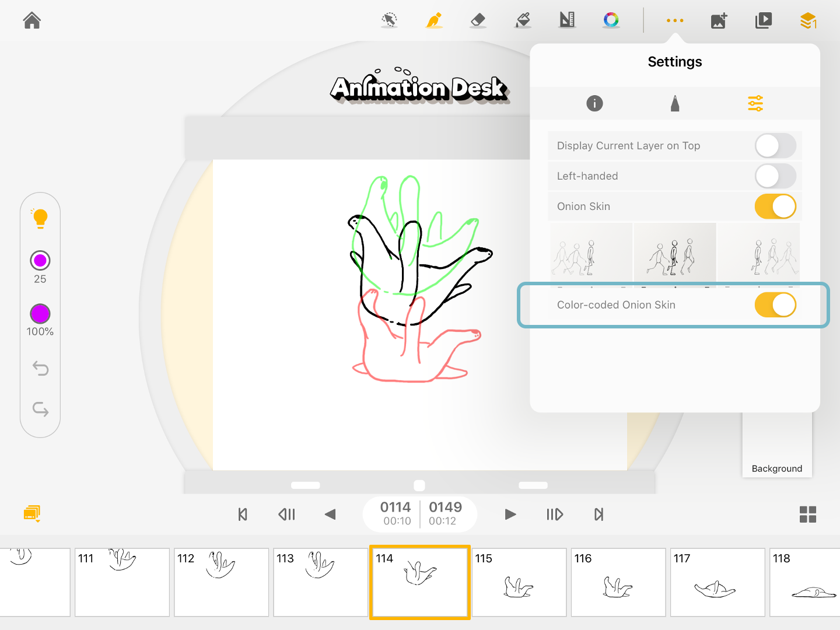Open the grid view of frames
Viewport: 840px width, 630px height.
808,514
